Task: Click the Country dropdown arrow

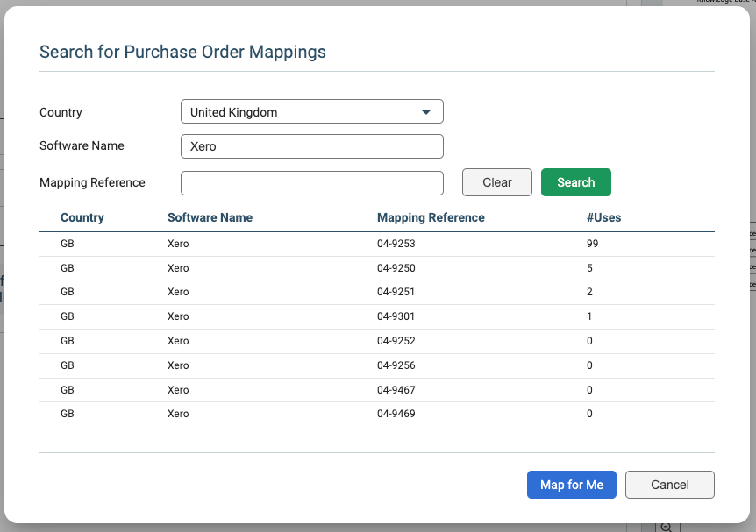Action: (427, 111)
